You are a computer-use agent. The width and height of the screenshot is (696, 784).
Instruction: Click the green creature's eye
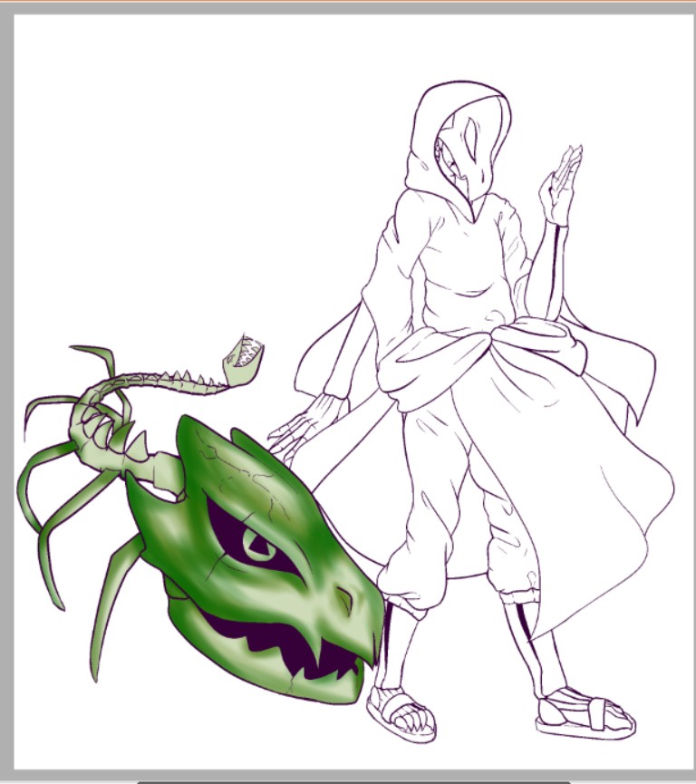[260, 545]
